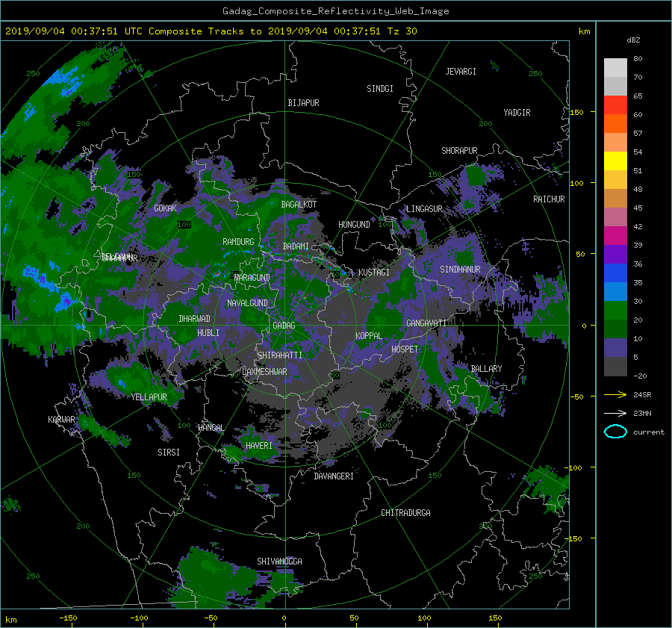Image resolution: width=672 pixels, height=628 pixels.
Task: Click the Gadag_Composite_Reflectivity_Web_Image title
Action: tap(335, 11)
